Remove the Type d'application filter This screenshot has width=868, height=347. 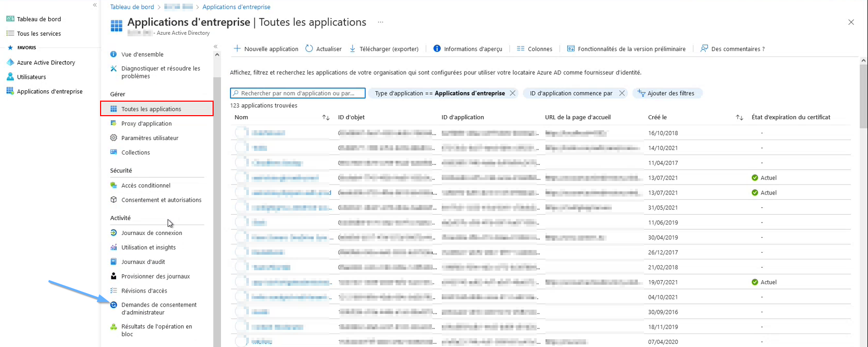512,93
